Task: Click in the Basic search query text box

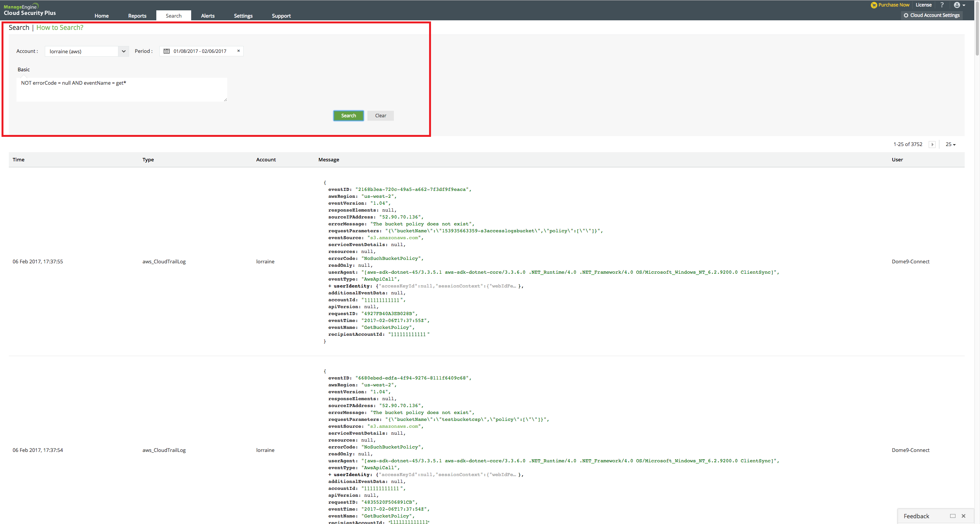Action: (x=121, y=90)
